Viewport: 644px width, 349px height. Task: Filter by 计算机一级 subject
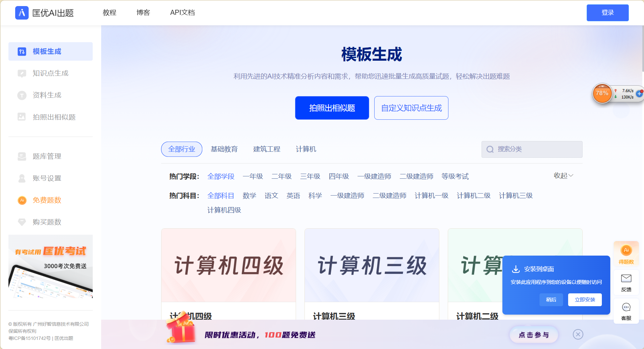coord(432,196)
